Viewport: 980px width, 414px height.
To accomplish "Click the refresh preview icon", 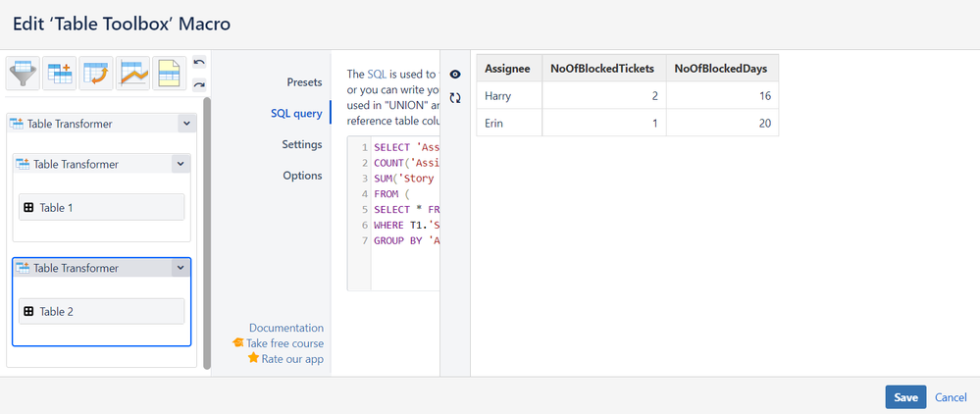I will (455, 98).
